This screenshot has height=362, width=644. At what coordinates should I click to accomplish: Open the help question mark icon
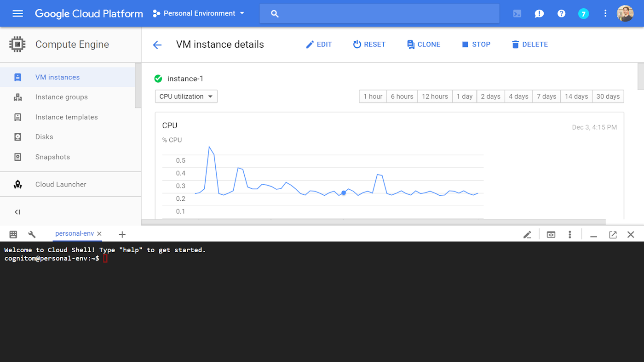point(561,14)
